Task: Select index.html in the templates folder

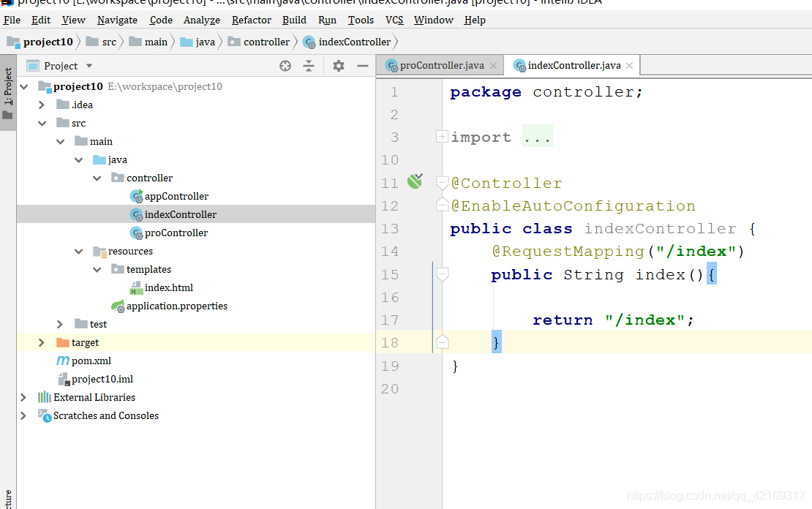Action: [168, 287]
